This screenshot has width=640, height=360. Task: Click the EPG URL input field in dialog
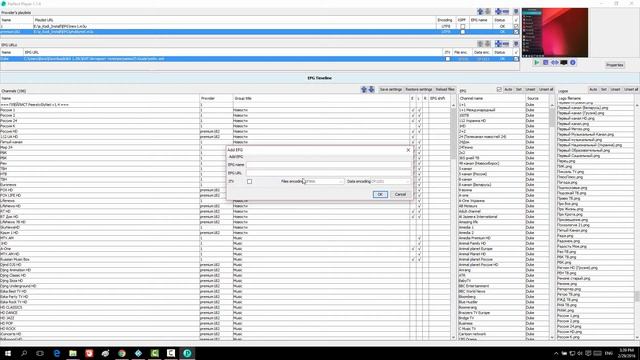click(x=329, y=173)
